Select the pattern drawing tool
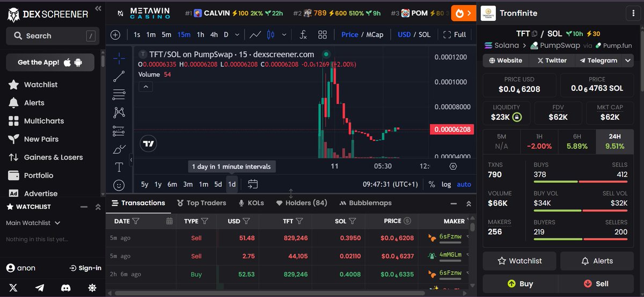The image size is (644, 297). 119,113
